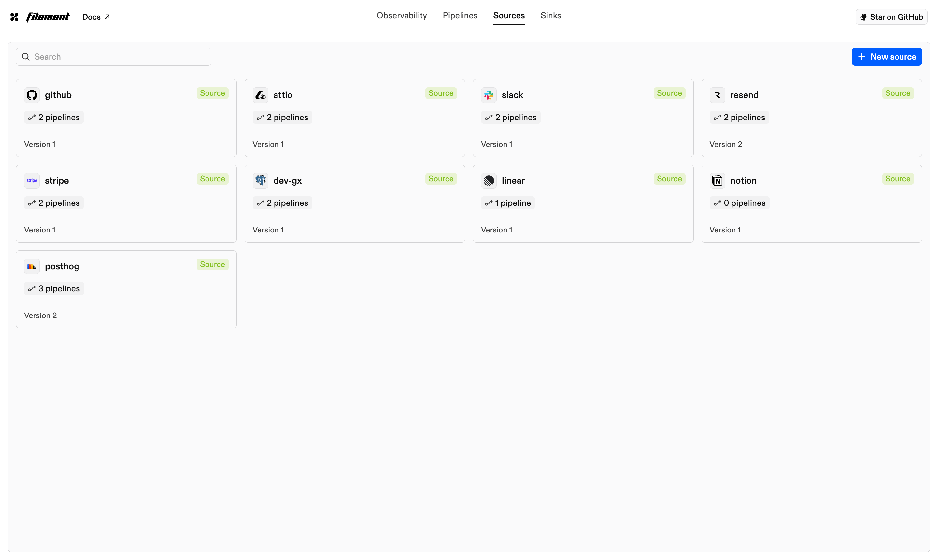The height and width of the screenshot is (560, 938).
Task: Click the GitHub source logo icon
Action: pos(32,95)
